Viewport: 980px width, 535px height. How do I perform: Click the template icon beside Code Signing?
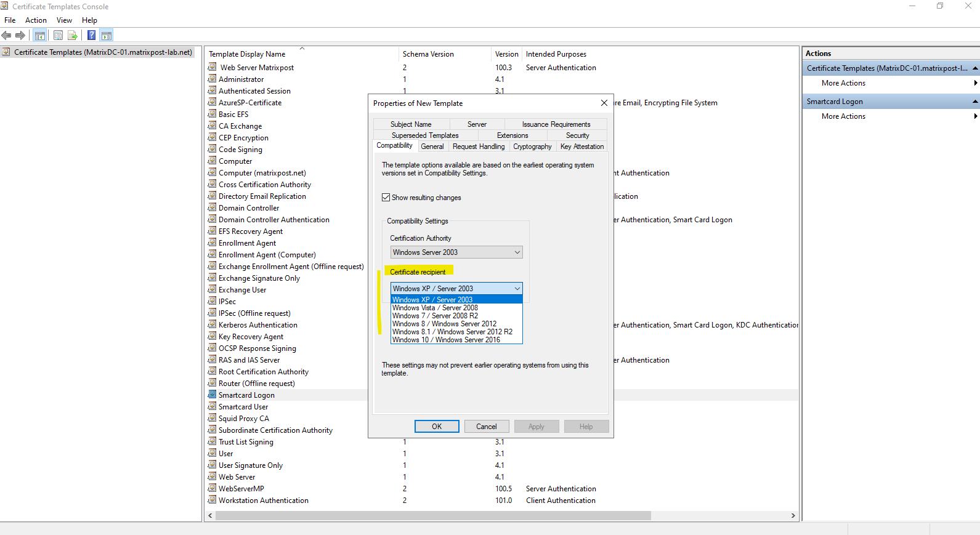pos(213,149)
